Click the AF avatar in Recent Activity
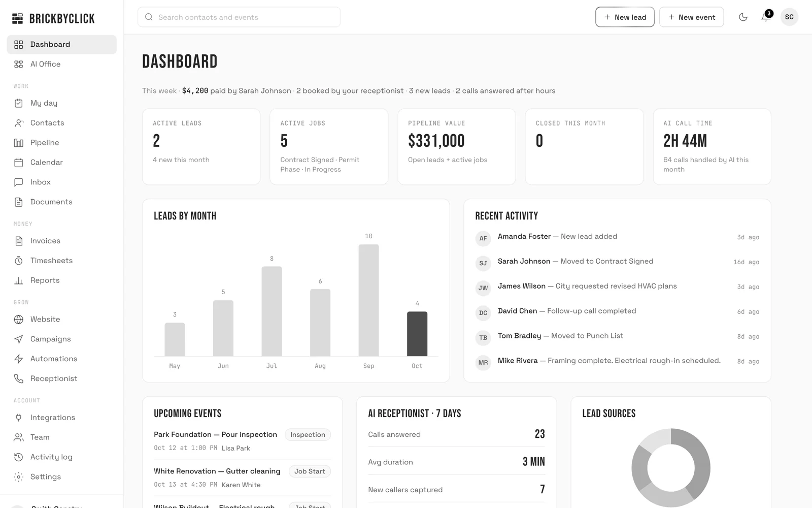This screenshot has height=508, width=812. (483, 238)
